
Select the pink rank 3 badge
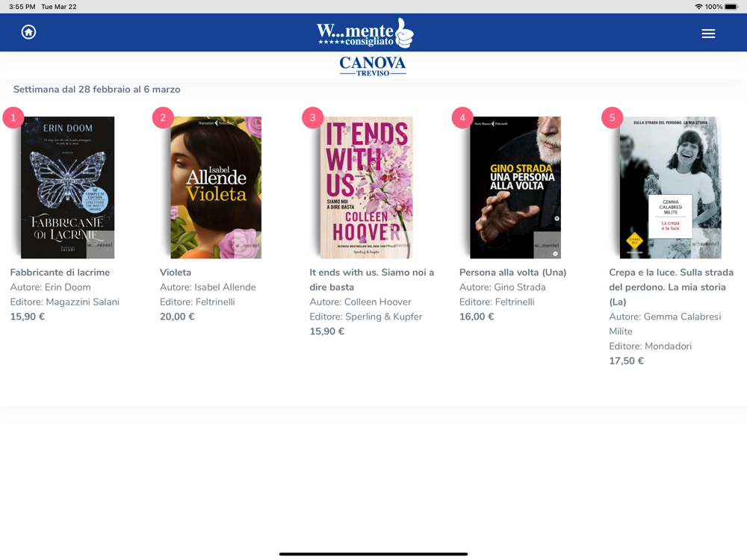point(312,118)
